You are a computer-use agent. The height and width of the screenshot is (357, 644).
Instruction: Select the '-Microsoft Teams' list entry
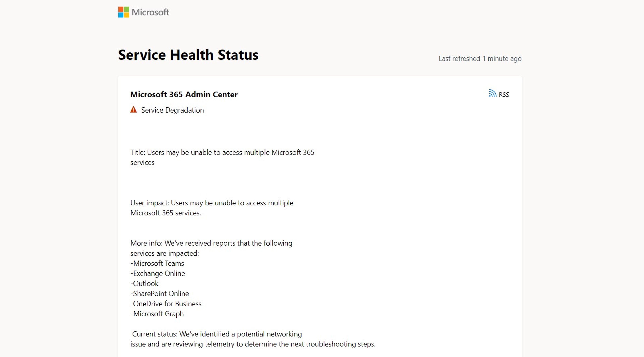click(157, 263)
